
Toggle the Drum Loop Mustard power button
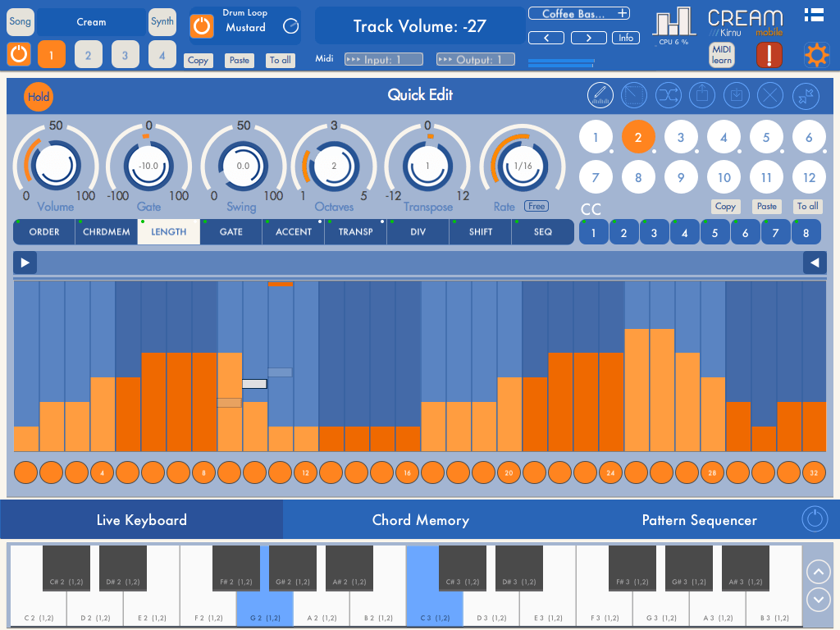pos(202,25)
